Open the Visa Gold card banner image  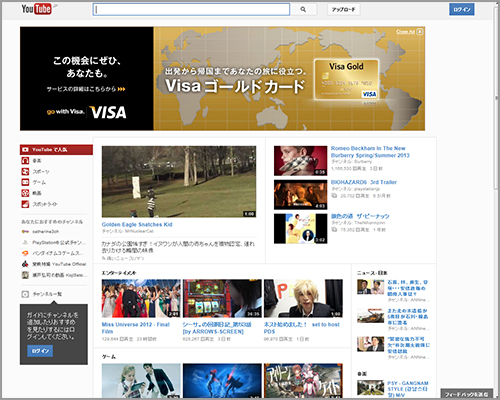point(346,80)
